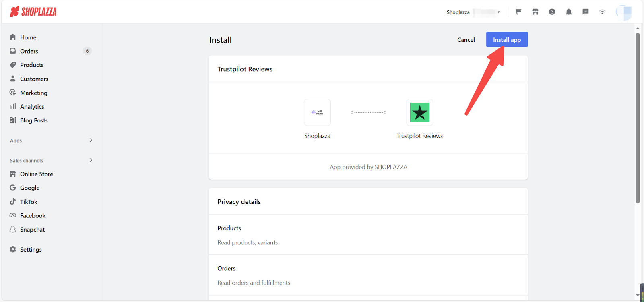Open Products in sidebar
The image size is (644, 302).
(x=32, y=65)
